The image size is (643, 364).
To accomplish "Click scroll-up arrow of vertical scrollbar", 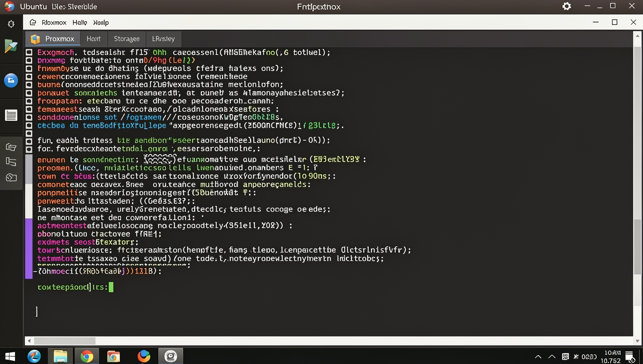I will coord(637,36).
